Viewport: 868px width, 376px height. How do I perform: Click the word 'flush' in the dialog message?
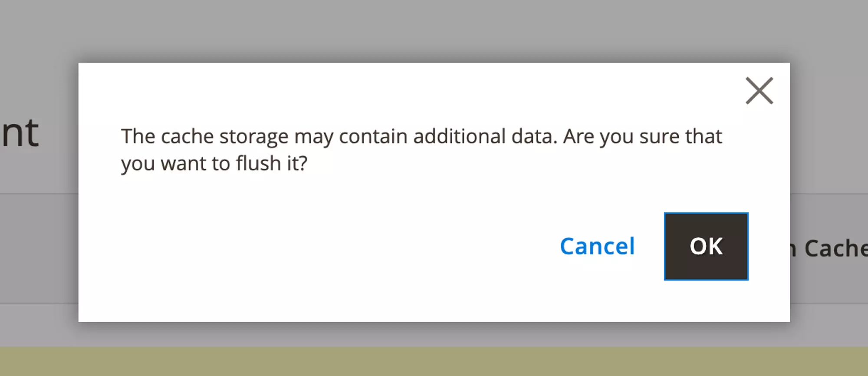click(258, 164)
